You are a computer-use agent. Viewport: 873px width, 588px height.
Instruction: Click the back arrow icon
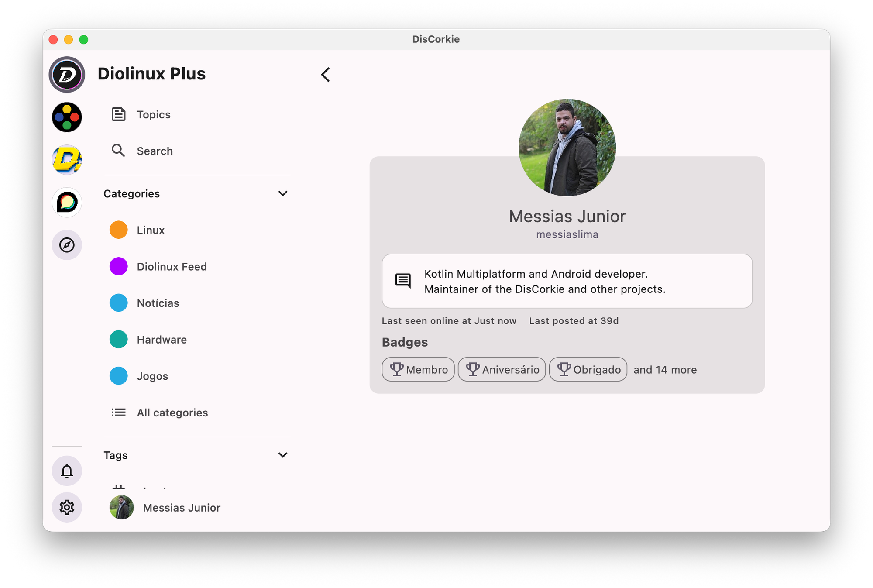326,75
